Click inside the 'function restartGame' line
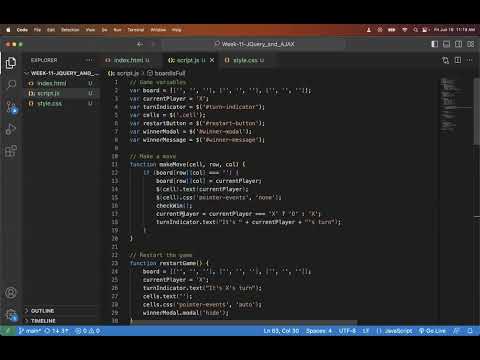The width and height of the screenshot is (480, 360). 169,263
